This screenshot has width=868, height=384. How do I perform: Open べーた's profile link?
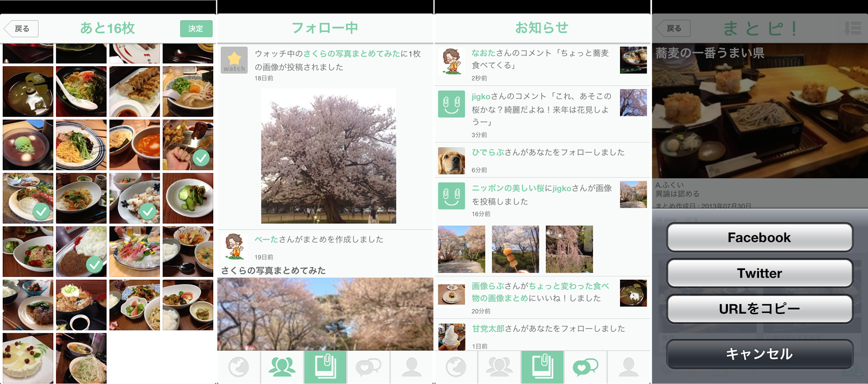tap(266, 240)
